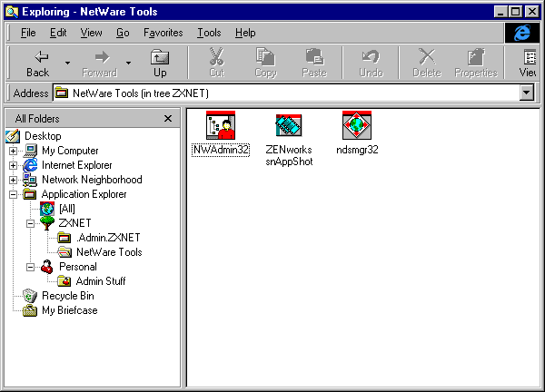Select the Recycle Bin icon
The image size is (545, 392).
[30, 296]
